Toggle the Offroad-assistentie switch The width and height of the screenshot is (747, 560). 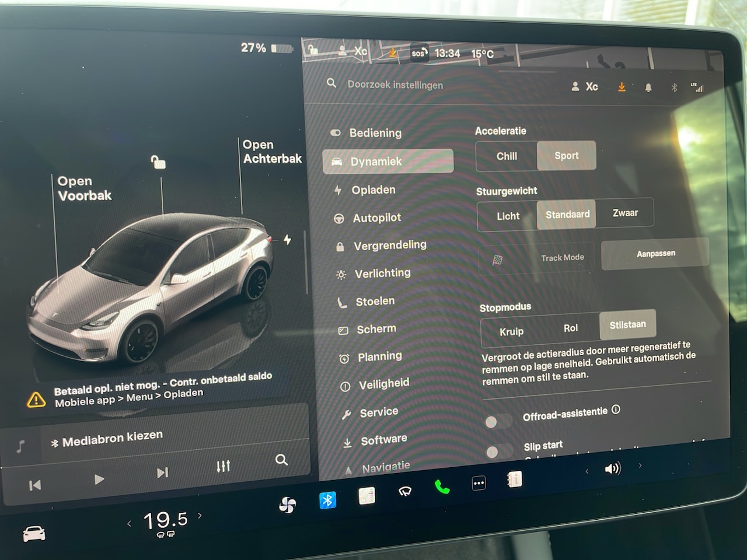498,421
